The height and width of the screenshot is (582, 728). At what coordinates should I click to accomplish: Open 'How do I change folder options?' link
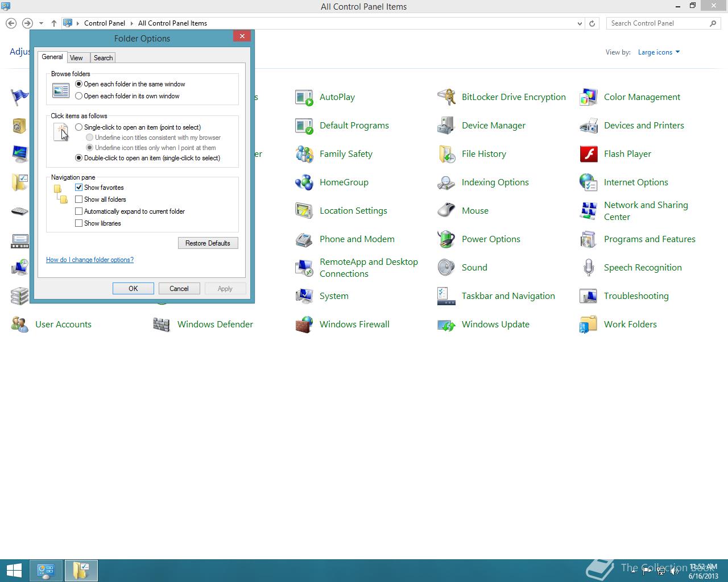pyautogui.click(x=90, y=260)
